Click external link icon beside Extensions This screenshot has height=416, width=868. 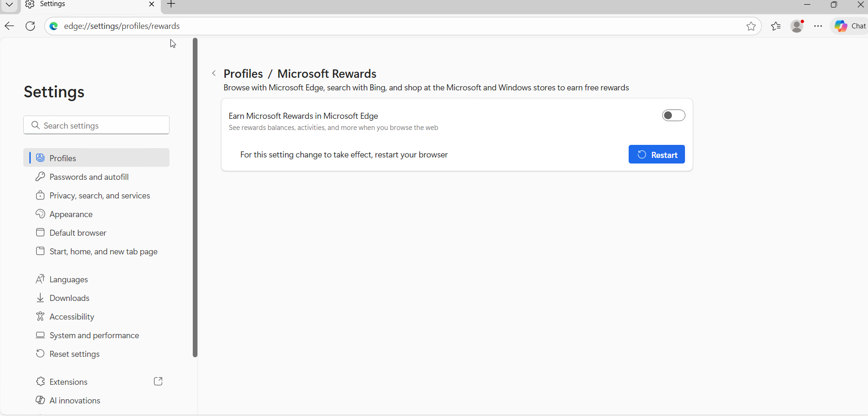pyautogui.click(x=158, y=382)
